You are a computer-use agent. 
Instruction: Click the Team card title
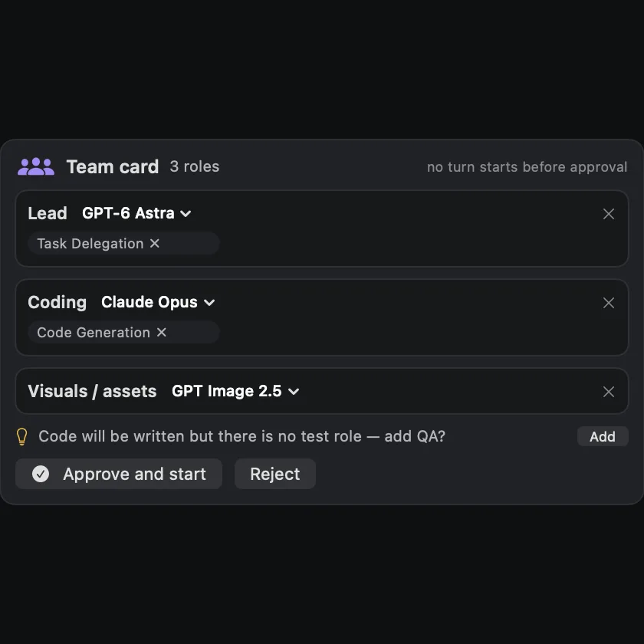click(x=113, y=167)
